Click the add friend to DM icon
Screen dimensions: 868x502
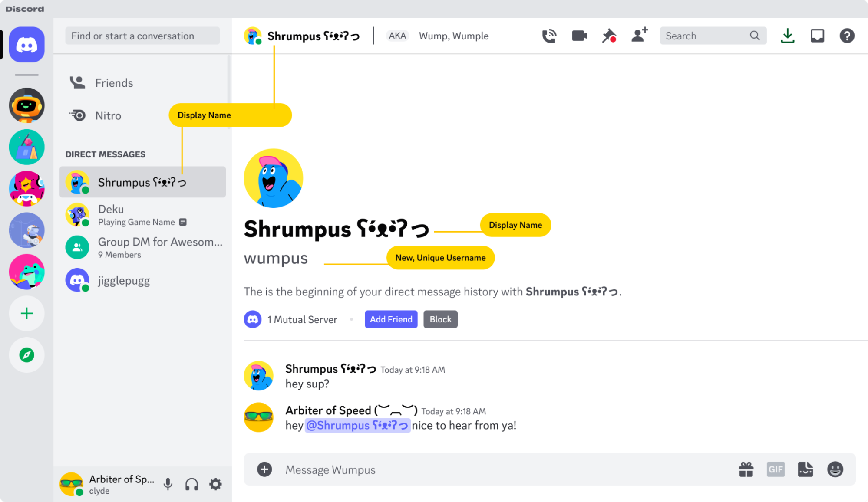(x=639, y=36)
